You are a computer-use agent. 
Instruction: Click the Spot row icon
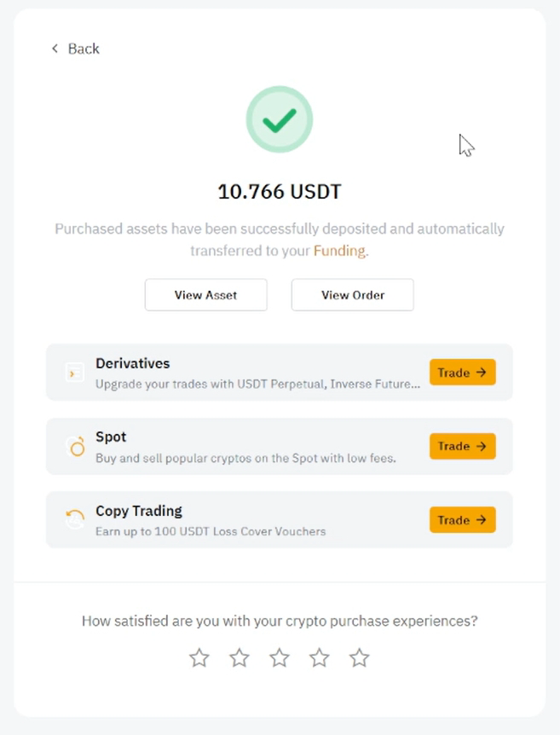pyautogui.click(x=76, y=446)
